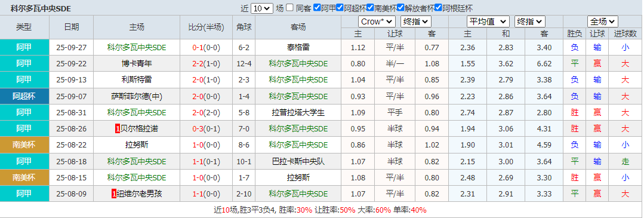The height and width of the screenshot is (218, 644).
Task: Click the 角球 column header
Action: coord(244,27)
